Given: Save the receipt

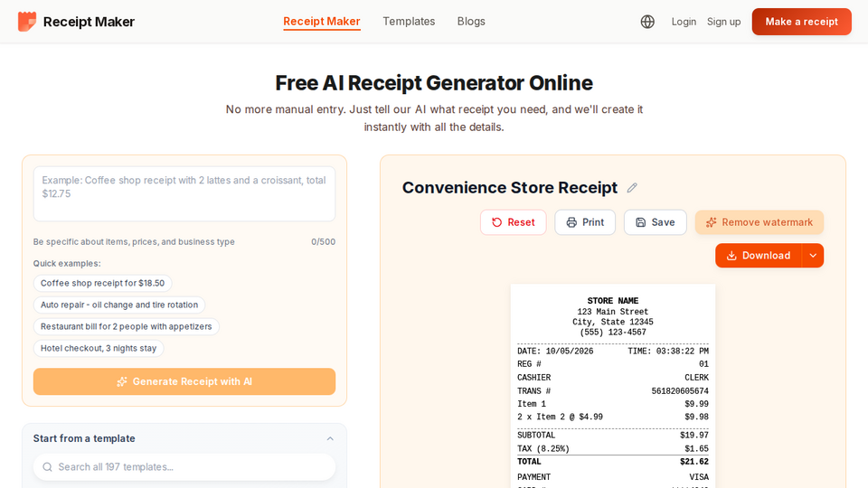Looking at the screenshot, I should [656, 222].
